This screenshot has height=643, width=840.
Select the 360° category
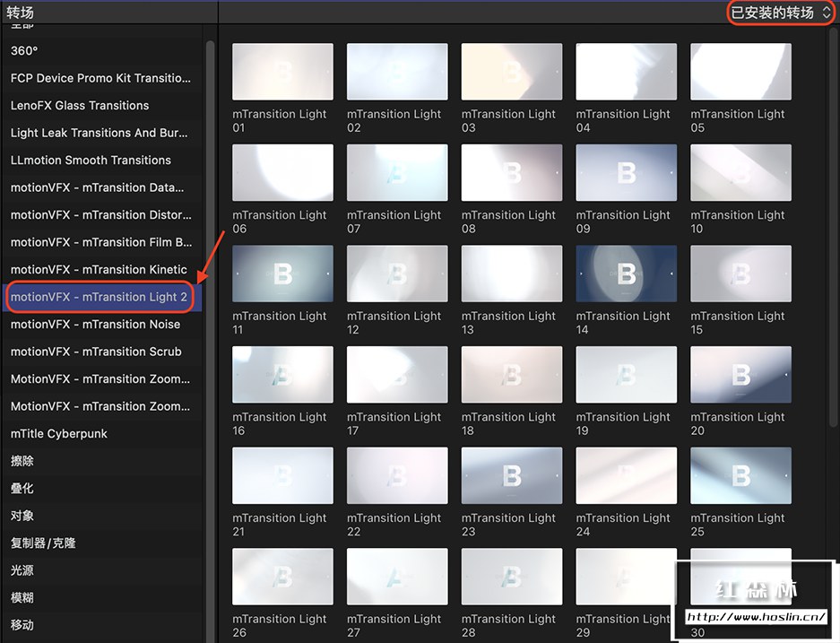click(102, 51)
